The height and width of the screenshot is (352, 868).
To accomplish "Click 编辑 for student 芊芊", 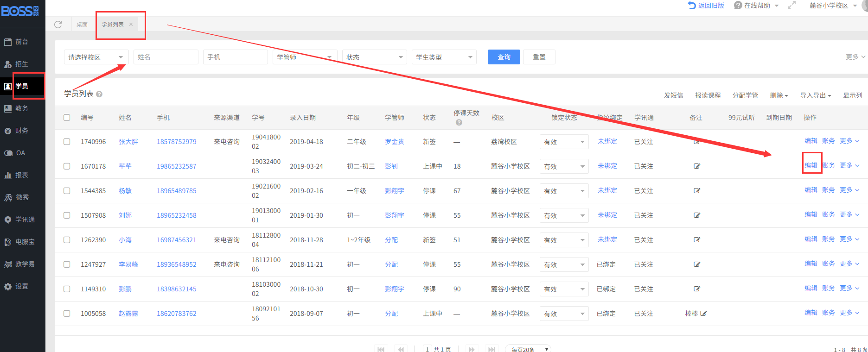I will point(811,165).
